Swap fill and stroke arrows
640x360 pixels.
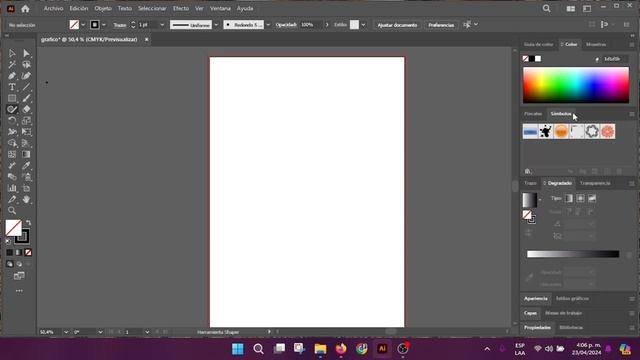[28, 223]
